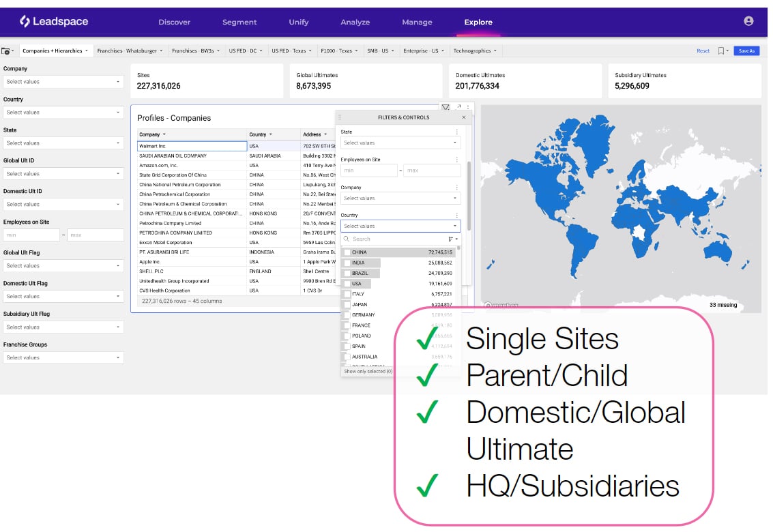
Task: Open the sort order icon in country search
Action: tap(452, 239)
